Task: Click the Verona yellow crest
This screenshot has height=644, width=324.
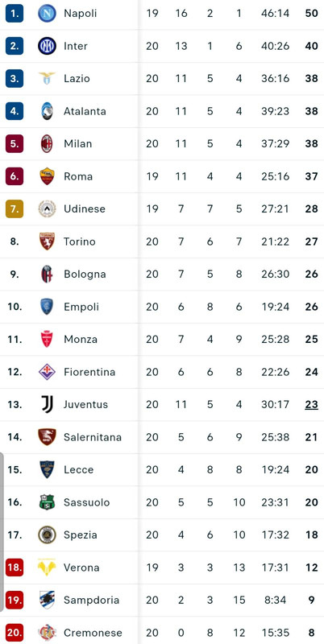Action: [47, 568]
